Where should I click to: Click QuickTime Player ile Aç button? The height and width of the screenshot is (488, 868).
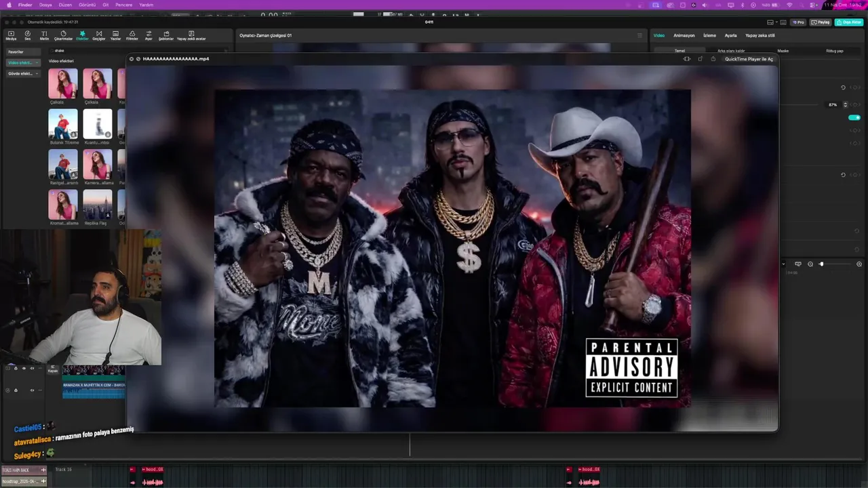(749, 59)
